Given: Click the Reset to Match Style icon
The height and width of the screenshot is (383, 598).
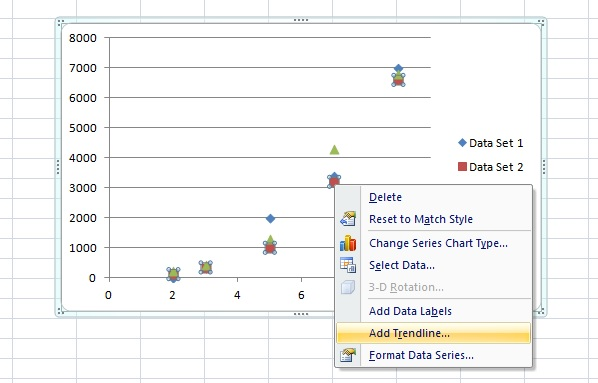Looking at the screenshot, I should pos(348,219).
